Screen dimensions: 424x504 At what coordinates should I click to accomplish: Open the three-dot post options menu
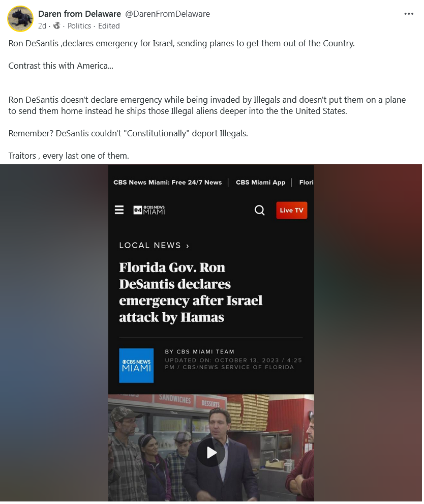click(409, 14)
